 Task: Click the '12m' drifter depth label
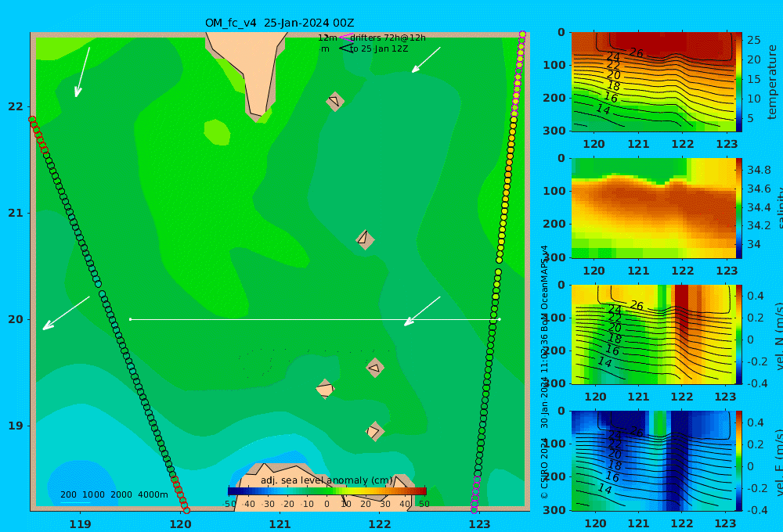327,38
